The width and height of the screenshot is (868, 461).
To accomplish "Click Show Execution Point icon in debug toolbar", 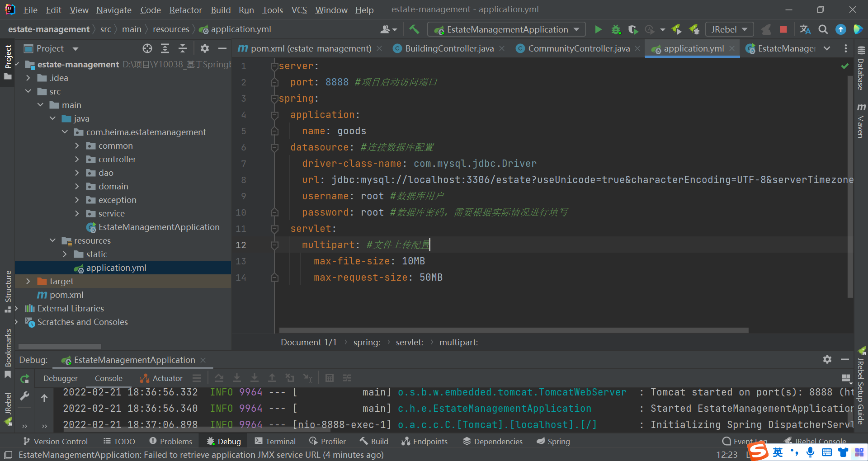I will (219, 378).
